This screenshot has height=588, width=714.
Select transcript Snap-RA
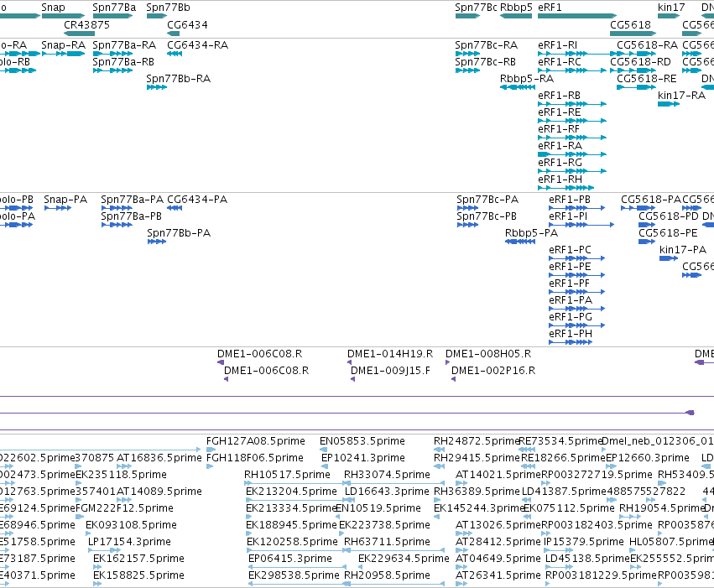click(x=63, y=54)
